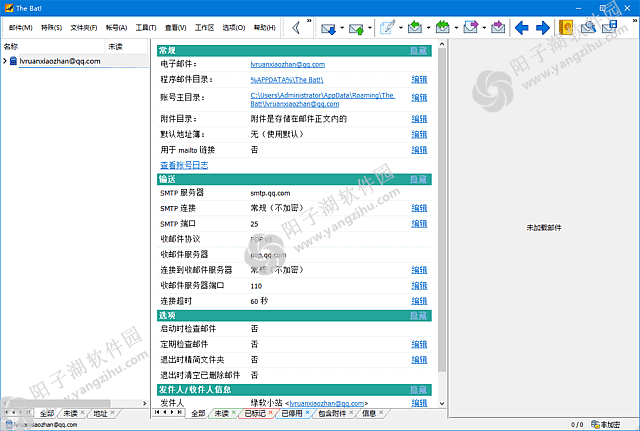Viewport: 640px width, 431px height.
Task: Create a new message with pen icon
Action: point(387,28)
